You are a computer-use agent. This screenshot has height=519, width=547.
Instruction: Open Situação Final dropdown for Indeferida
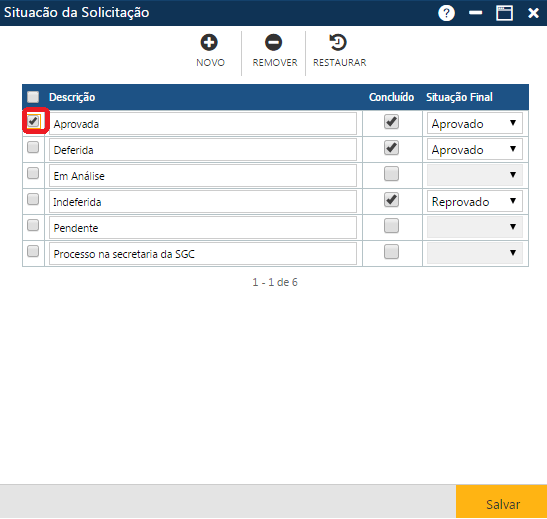pyautogui.click(x=474, y=201)
